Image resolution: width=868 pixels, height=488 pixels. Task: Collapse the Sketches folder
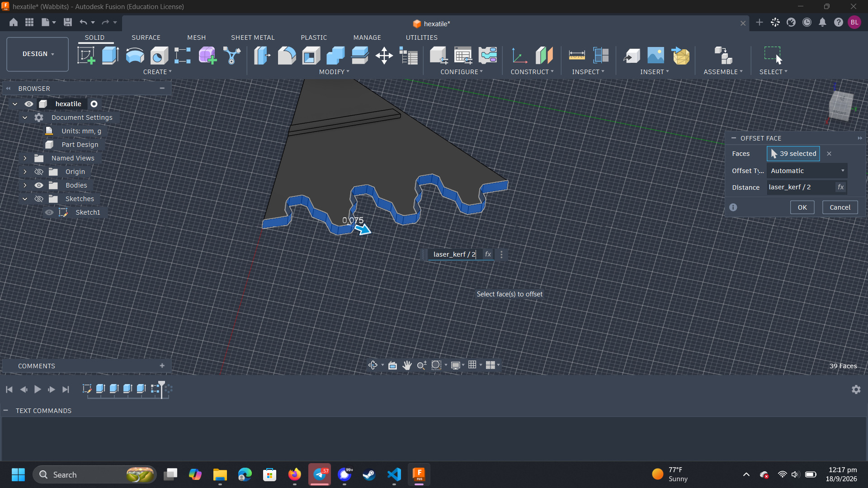pyautogui.click(x=25, y=199)
